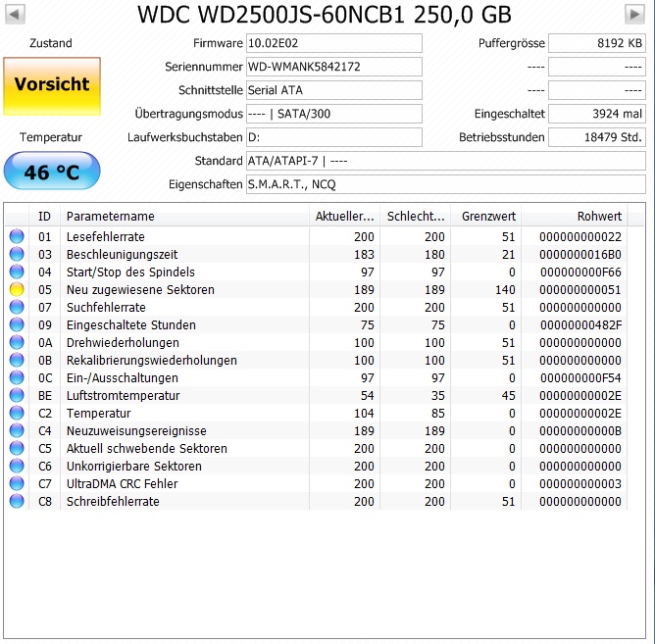The width and height of the screenshot is (655, 644).
Task: Click blue status dot for Unkorrigierbare Sektoren
Action: pos(17,466)
